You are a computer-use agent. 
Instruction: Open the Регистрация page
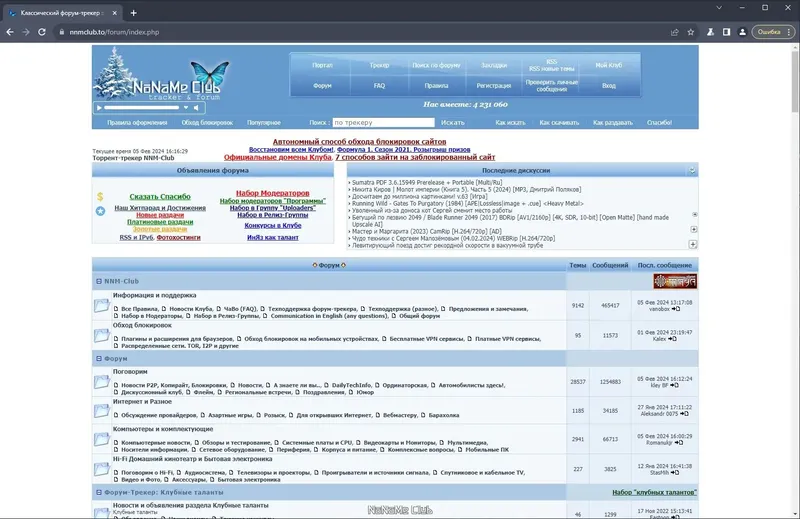pos(494,86)
